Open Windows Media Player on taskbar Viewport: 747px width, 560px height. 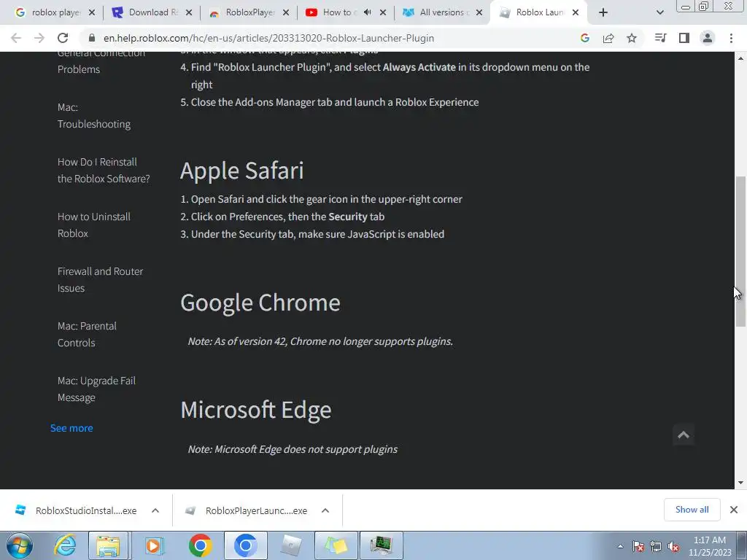155,545
